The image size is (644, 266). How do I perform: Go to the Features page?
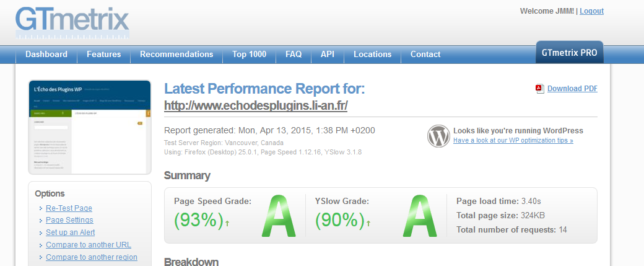[104, 54]
